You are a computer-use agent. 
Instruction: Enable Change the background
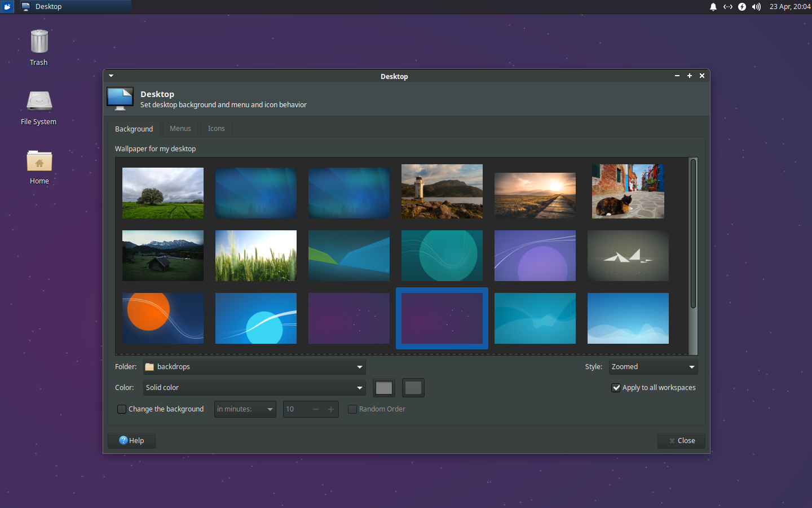click(122, 409)
